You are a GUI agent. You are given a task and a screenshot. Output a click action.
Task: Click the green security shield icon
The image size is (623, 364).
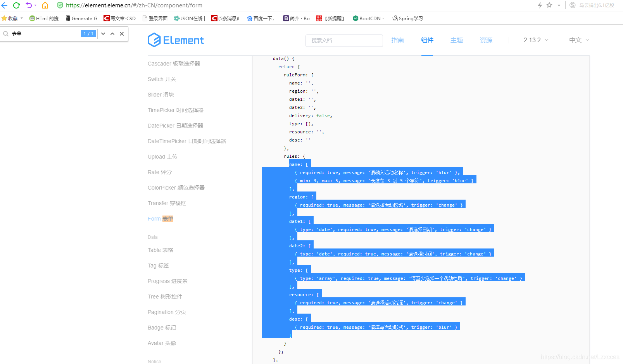coord(60,5)
